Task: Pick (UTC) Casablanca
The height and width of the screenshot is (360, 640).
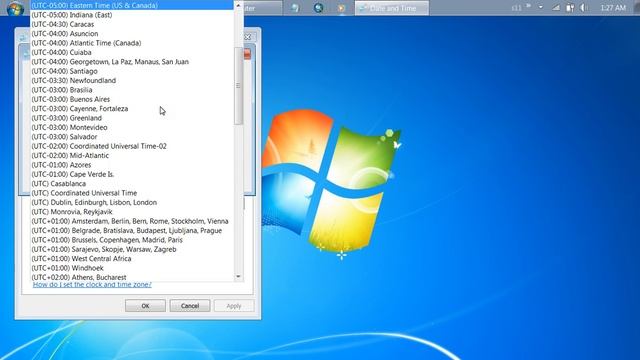Action: 132,184
